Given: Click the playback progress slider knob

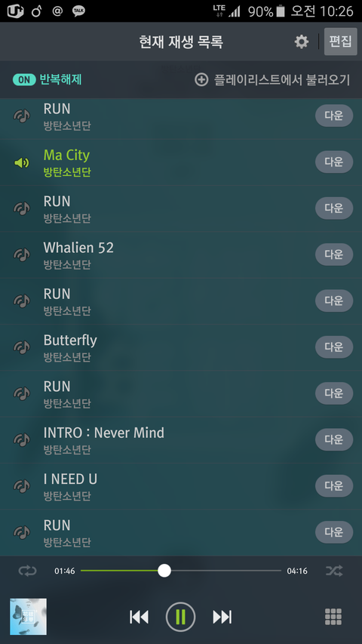Looking at the screenshot, I should tap(164, 571).
